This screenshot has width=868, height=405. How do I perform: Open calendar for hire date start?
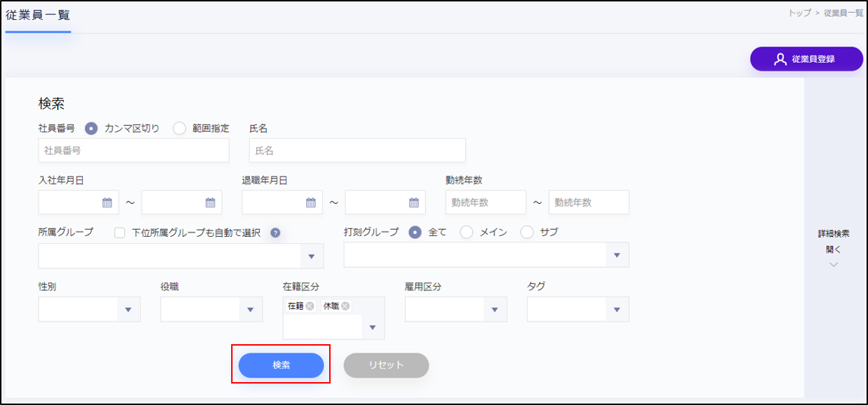[x=107, y=202]
